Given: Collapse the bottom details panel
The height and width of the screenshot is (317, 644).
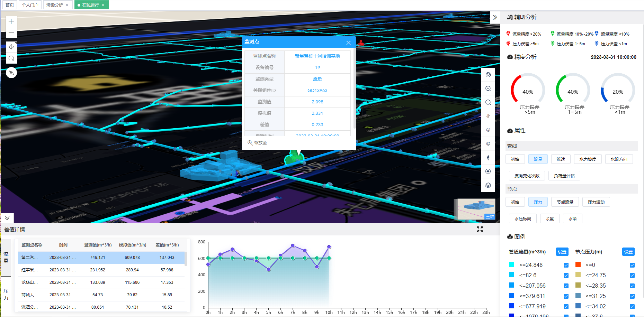Looking at the screenshot, I should 7,218.
